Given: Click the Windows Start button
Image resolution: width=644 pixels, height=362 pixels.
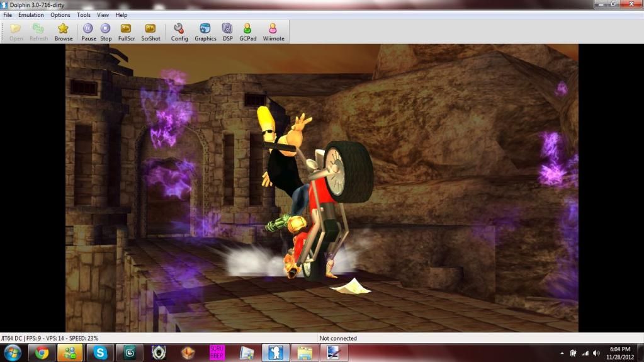Looking at the screenshot, I should [x=13, y=353].
